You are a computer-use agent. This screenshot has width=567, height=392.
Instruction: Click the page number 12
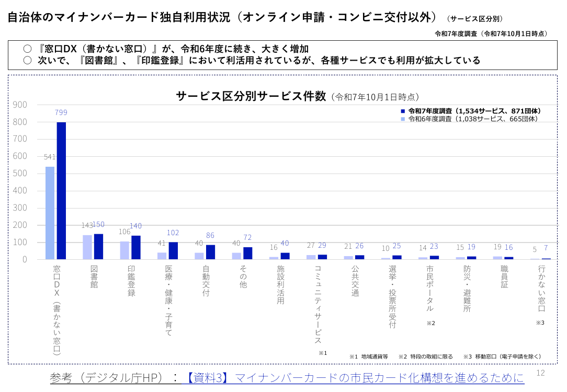click(541, 373)
